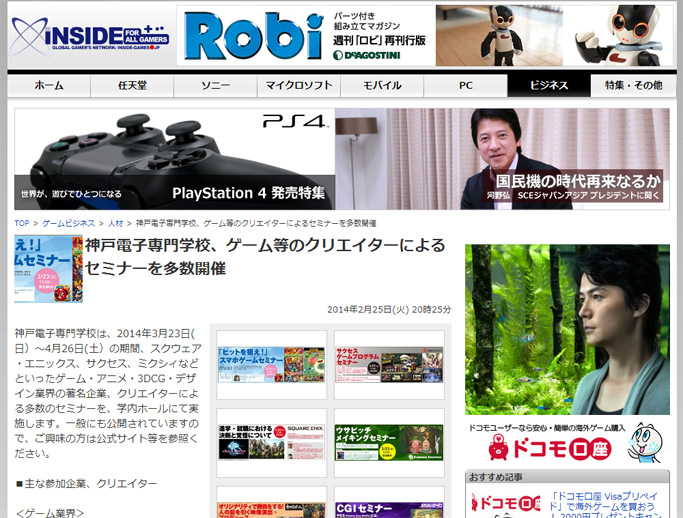Open the SQUARE ENIX 進学・就職 seminar image
Viewport: 683px width, 518px height.
coord(271,443)
